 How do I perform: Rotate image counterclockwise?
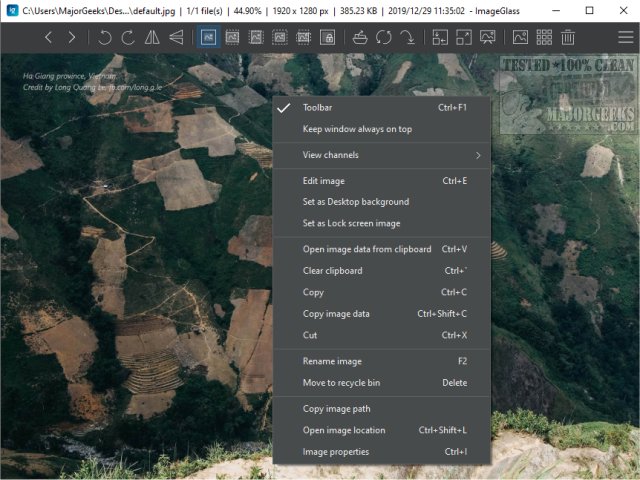point(105,38)
